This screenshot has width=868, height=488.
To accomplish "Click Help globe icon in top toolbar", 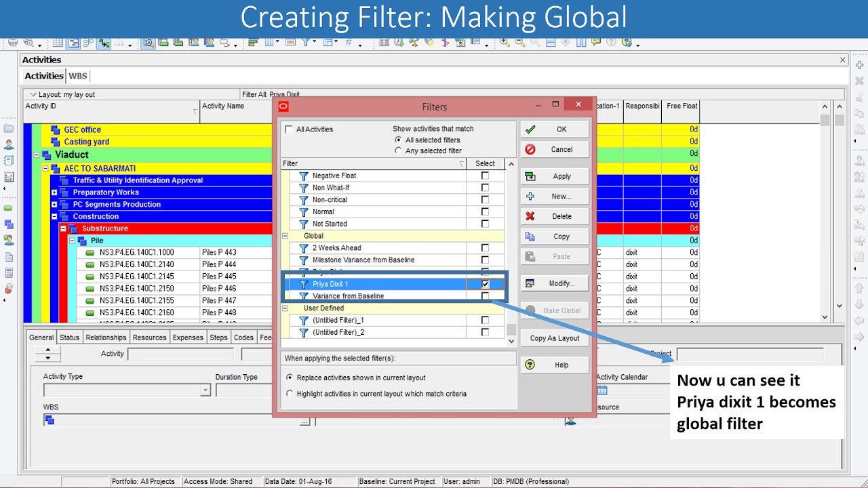I will pyautogui.click(x=627, y=43).
